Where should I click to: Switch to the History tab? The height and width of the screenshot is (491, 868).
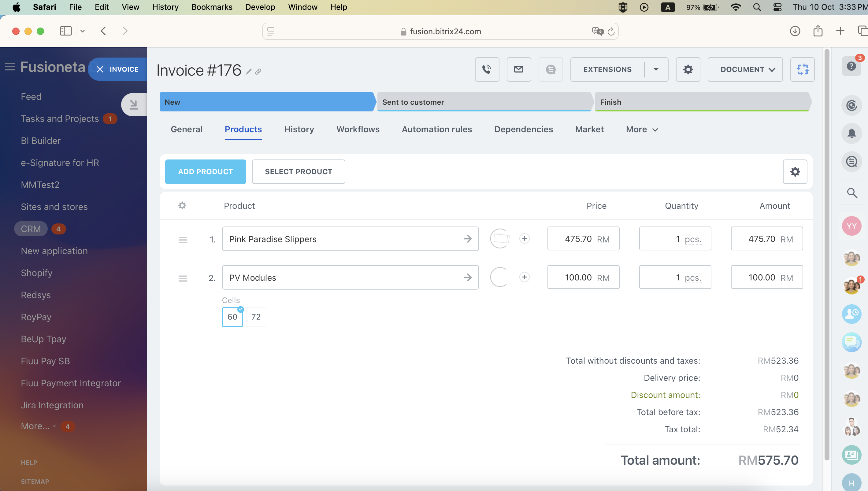click(299, 129)
